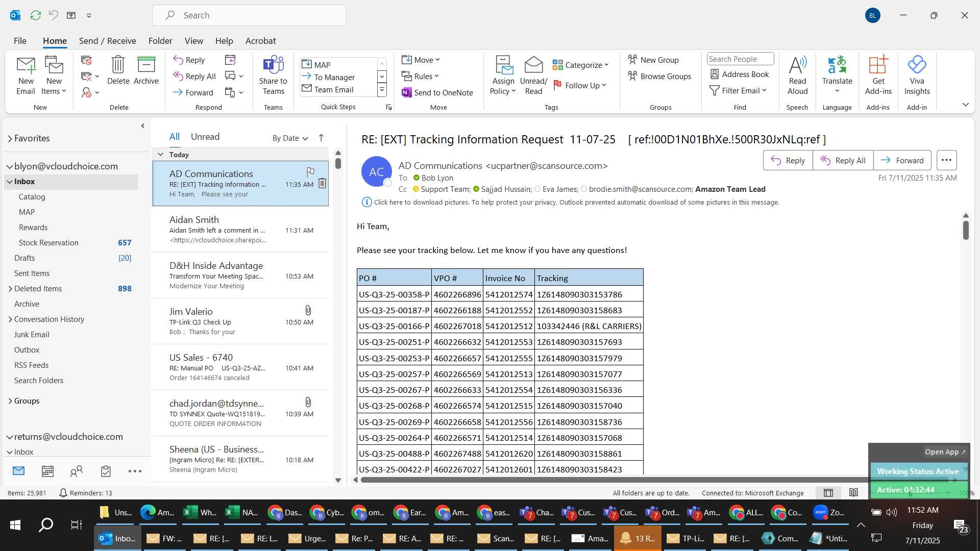This screenshot has width=980, height=551.
Task: Click the reading pane vertical scrollbar thumb
Action: [x=966, y=230]
